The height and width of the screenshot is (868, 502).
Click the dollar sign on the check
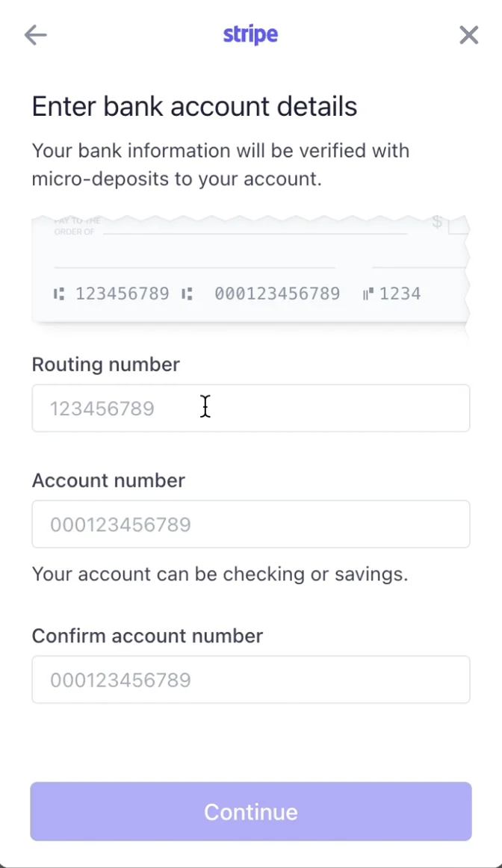438,222
